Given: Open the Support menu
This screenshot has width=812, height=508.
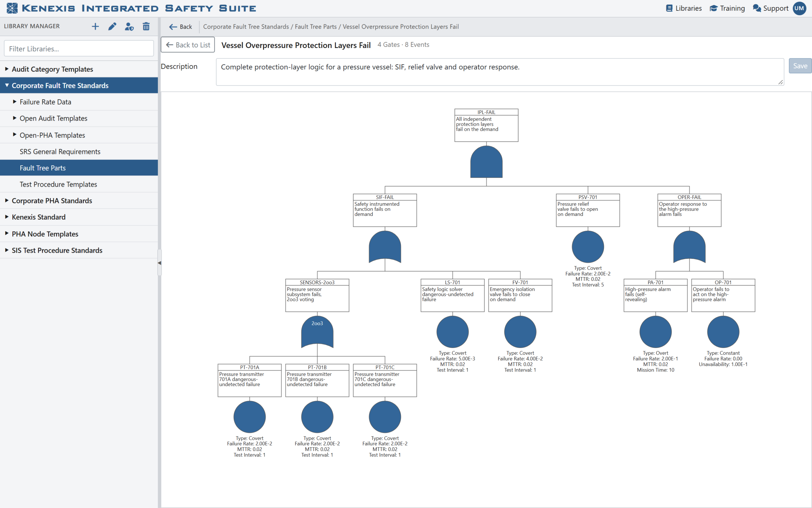Looking at the screenshot, I should pos(770,8).
